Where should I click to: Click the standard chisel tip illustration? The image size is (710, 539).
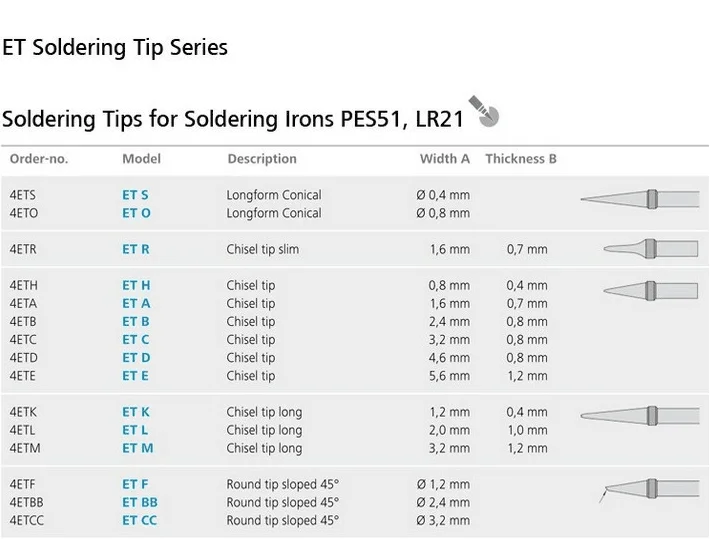point(643,290)
